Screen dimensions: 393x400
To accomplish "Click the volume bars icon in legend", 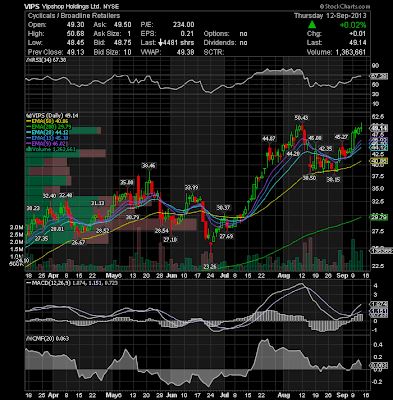I will point(28,149).
